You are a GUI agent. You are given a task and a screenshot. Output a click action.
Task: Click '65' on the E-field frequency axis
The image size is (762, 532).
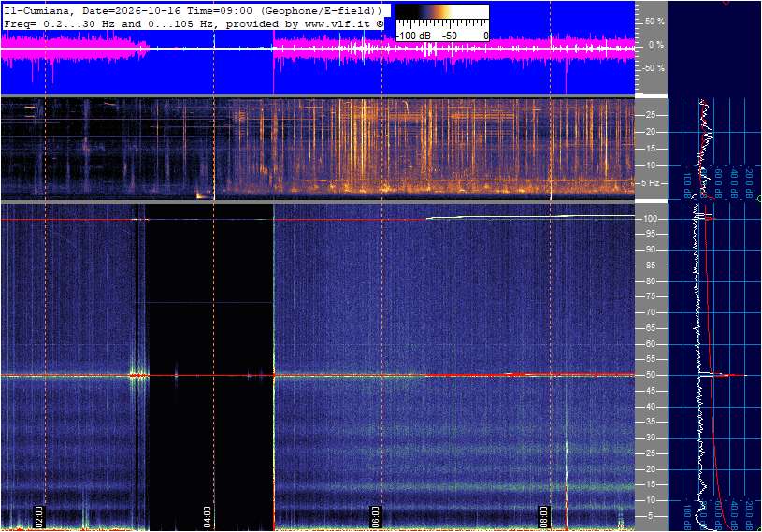click(x=650, y=328)
